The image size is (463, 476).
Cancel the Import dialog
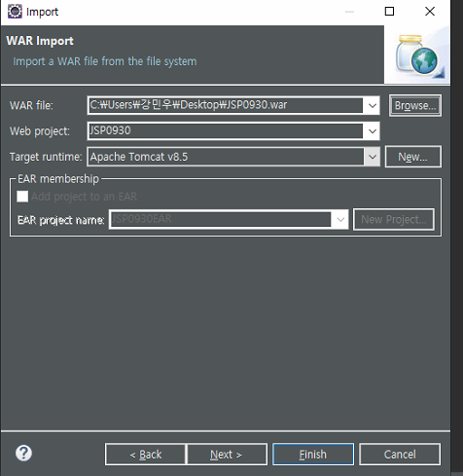pyautogui.click(x=400, y=455)
